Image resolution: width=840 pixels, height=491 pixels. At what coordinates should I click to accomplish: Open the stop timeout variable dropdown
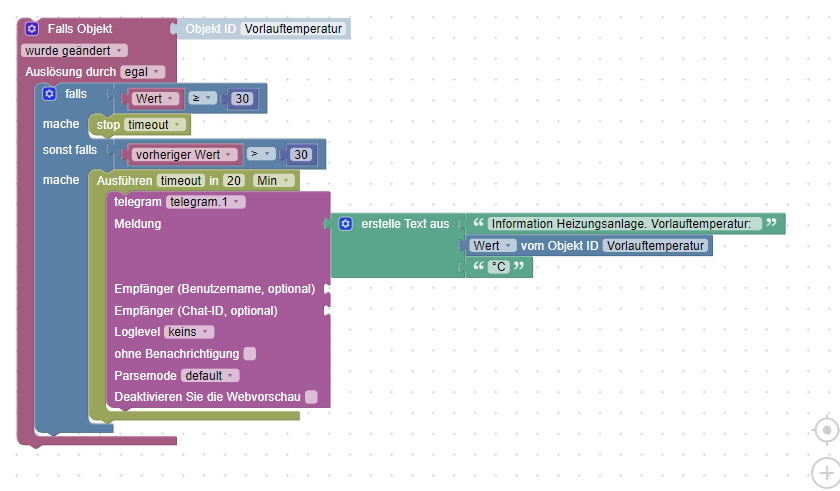tap(155, 125)
